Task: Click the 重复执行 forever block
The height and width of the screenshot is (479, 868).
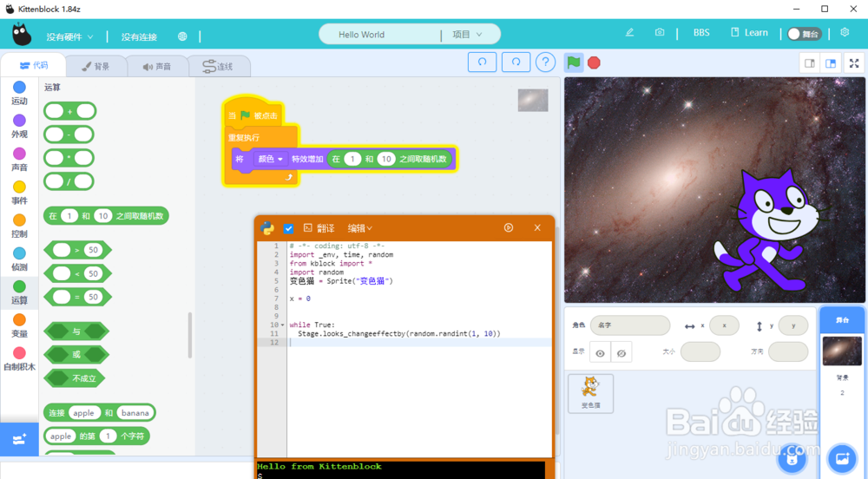Action: pos(244,137)
